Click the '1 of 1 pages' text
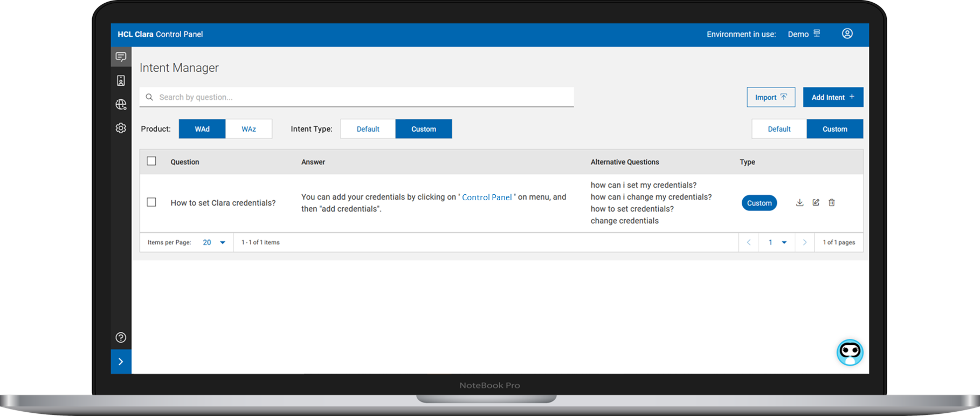This screenshot has height=416, width=980. 839,242
